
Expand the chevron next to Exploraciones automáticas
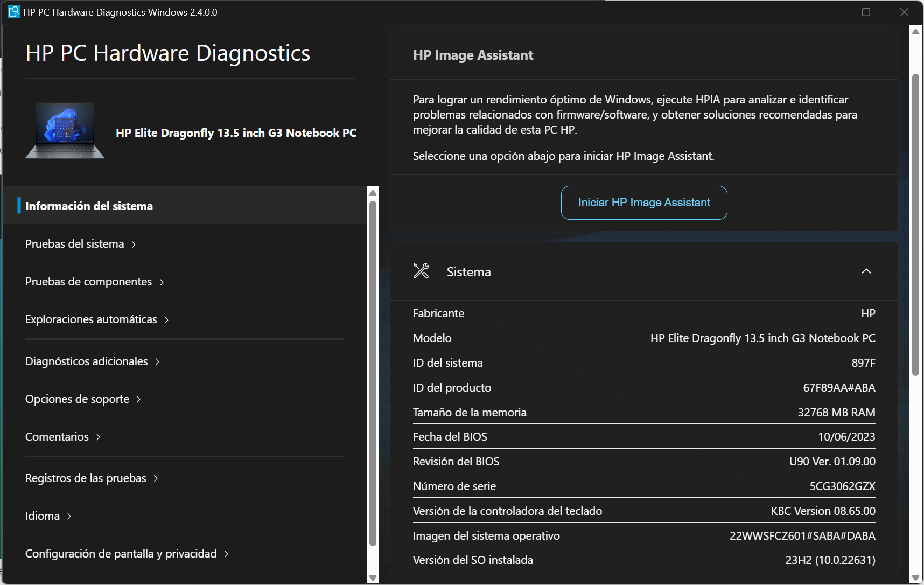(166, 320)
